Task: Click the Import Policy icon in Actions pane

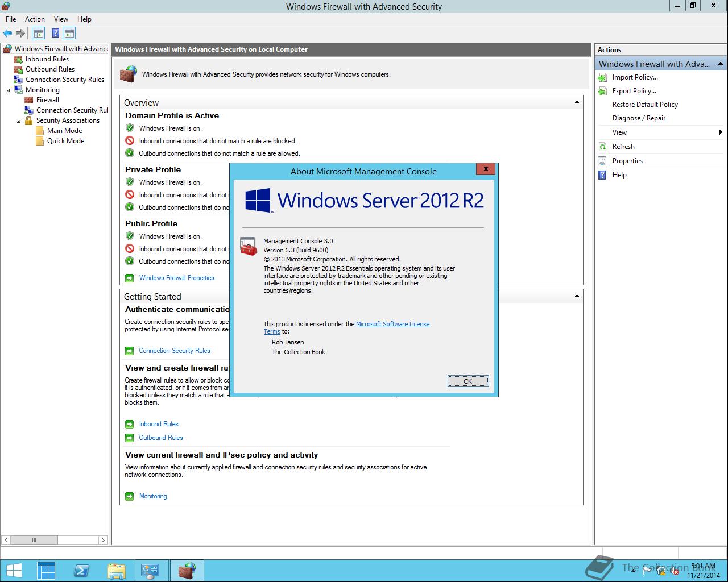Action: [602, 77]
